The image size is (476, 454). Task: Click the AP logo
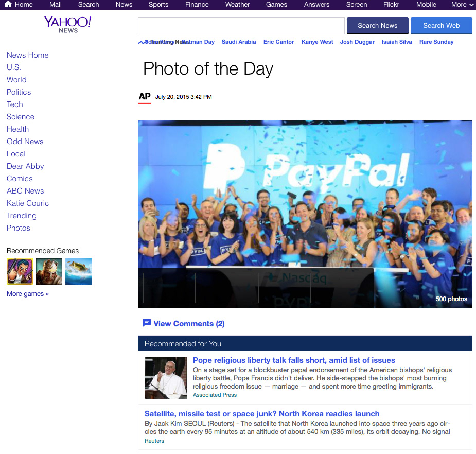click(x=145, y=97)
